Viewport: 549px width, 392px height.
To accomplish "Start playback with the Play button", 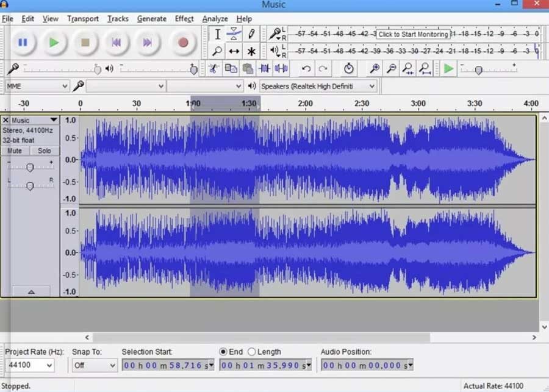I will tap(54, 42).
